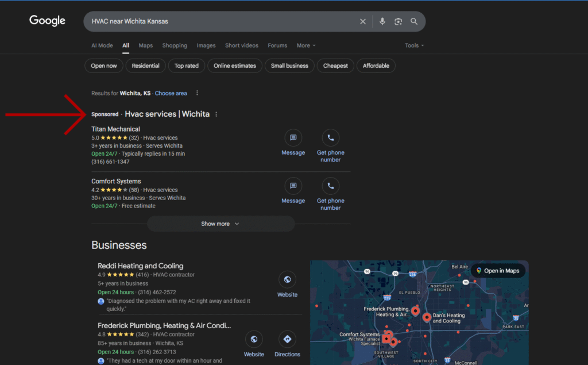Click the phone icon for Comfort Systems

coord(330,186)
